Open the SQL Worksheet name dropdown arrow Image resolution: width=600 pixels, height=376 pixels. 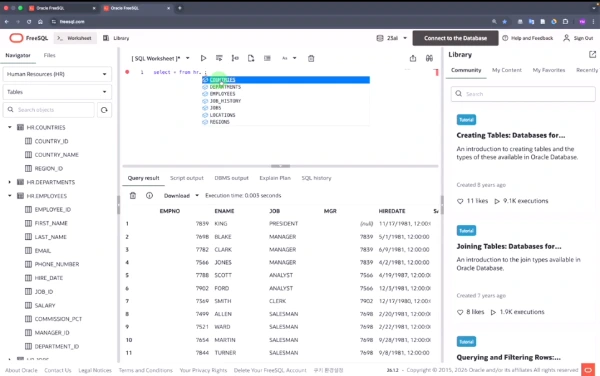(188, 58)
